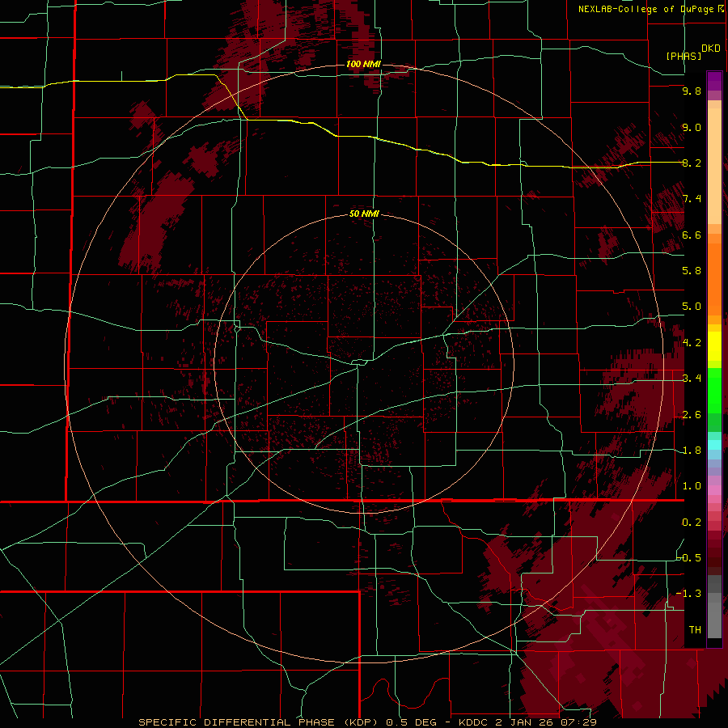Click the 5.0 value on color scale
Image resolution: width=728 pixels, height=728 pixels.
692,307
